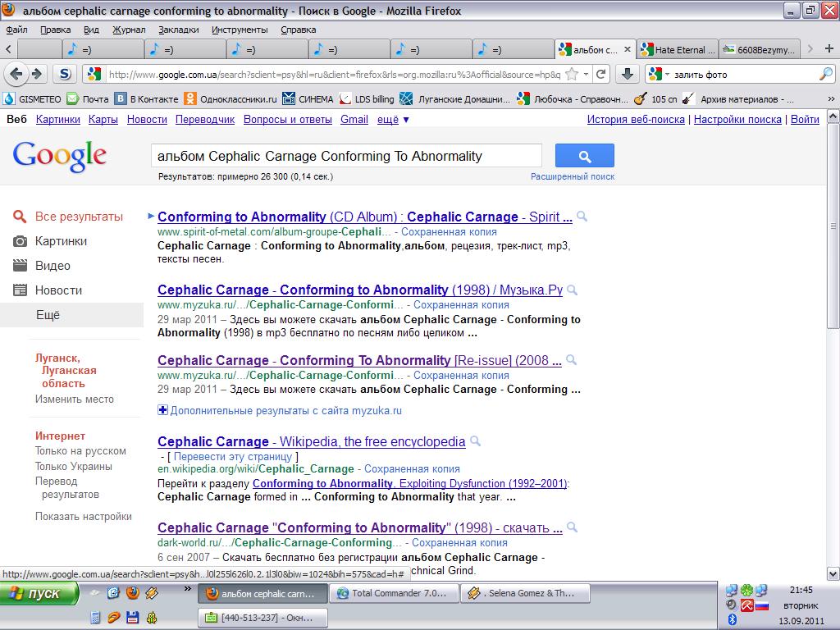
Task: Restrict results with Только на русском
Action: (x=80, y=451)
